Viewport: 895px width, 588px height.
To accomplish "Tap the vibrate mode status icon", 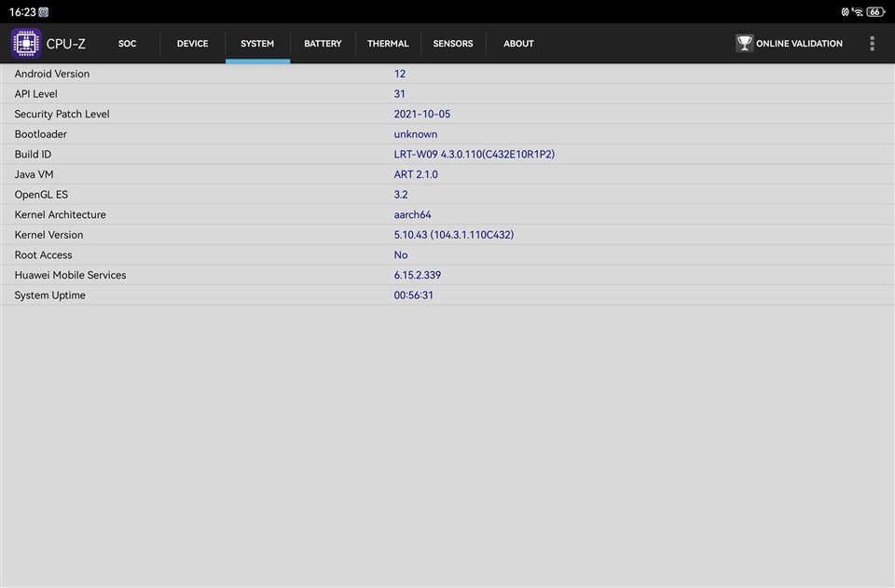I will [845, 12].
